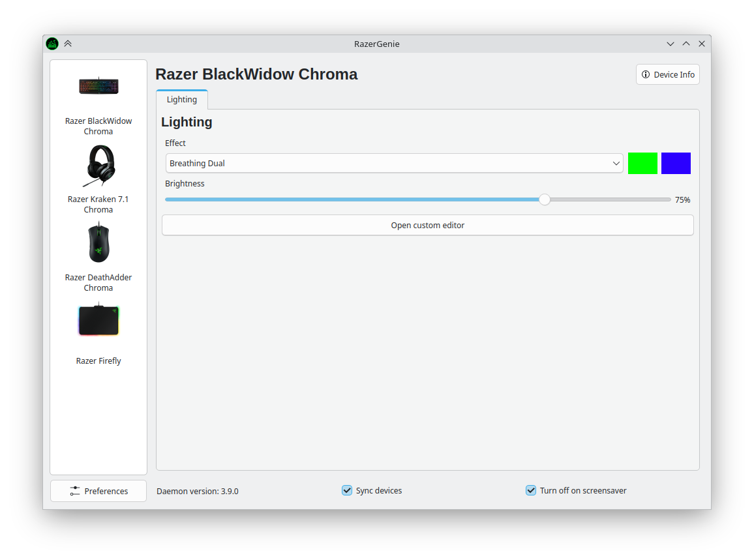Click the Open custom editor button
Viewport: 754px width, 560px height.
point(427,225)
